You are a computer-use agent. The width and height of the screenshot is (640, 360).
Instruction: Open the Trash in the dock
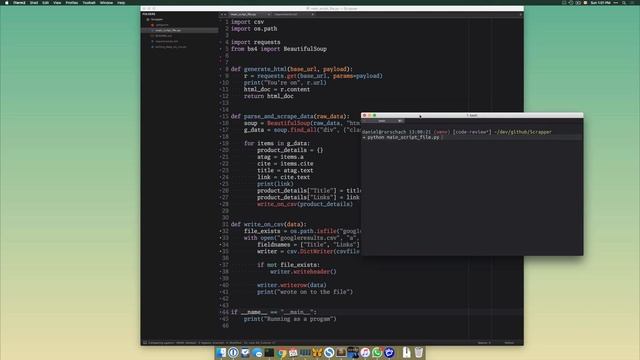pyautogui.click(x=419, y=352)
